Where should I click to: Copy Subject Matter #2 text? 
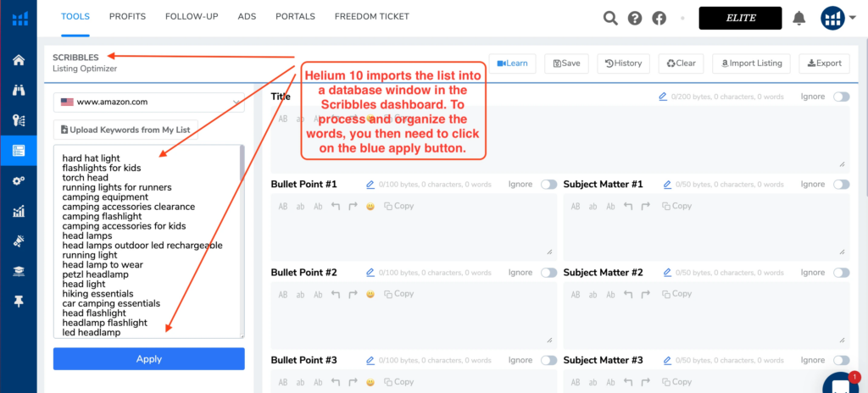click(676, 294)
